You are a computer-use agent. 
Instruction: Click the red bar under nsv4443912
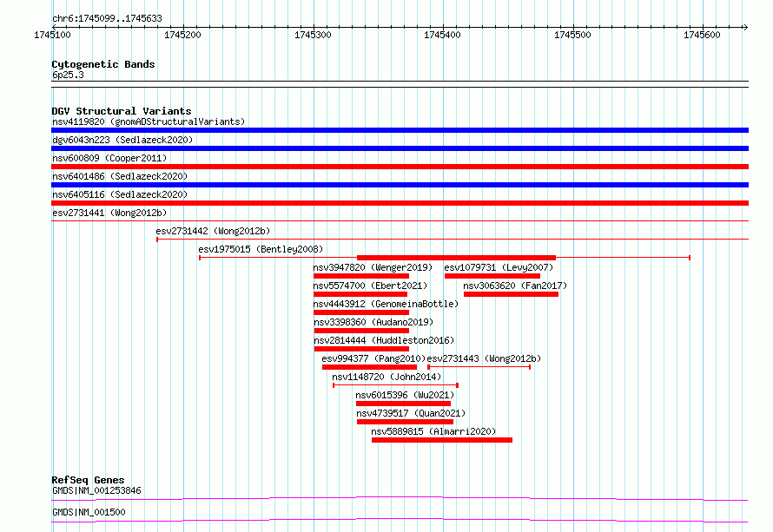click(361, 312)
